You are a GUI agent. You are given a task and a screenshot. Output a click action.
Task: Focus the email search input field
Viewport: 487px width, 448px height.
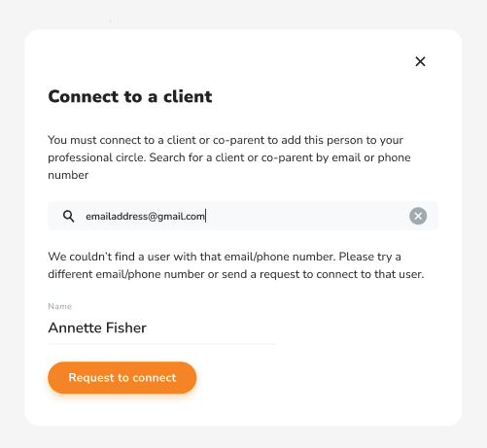pyautogui.click(x=243, y=216)
